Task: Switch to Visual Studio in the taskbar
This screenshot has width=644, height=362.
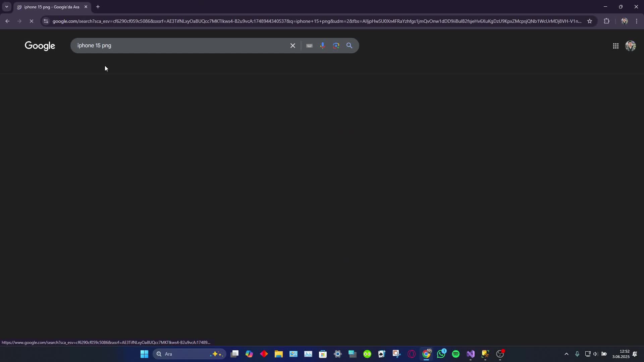Action: click(471, 354)
